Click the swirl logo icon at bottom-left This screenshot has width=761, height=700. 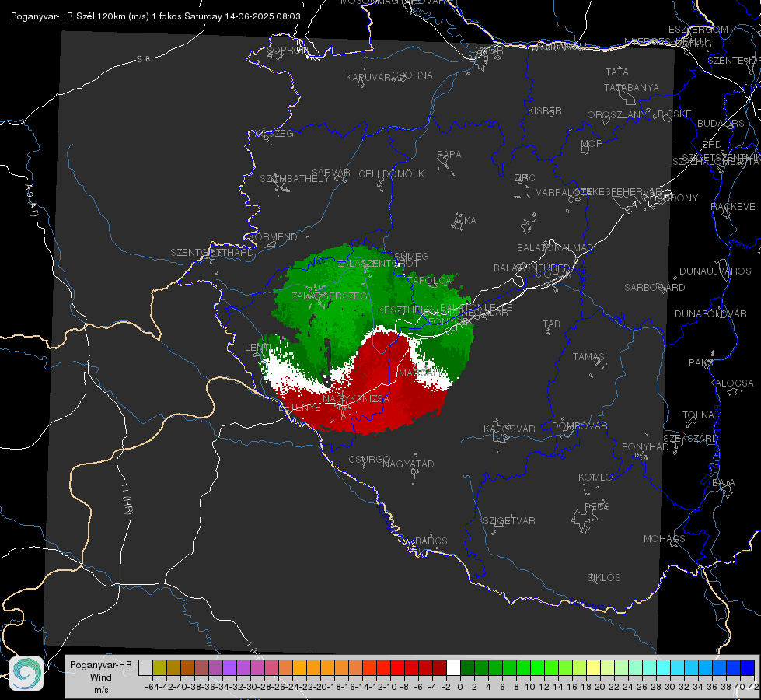(26, 674)
